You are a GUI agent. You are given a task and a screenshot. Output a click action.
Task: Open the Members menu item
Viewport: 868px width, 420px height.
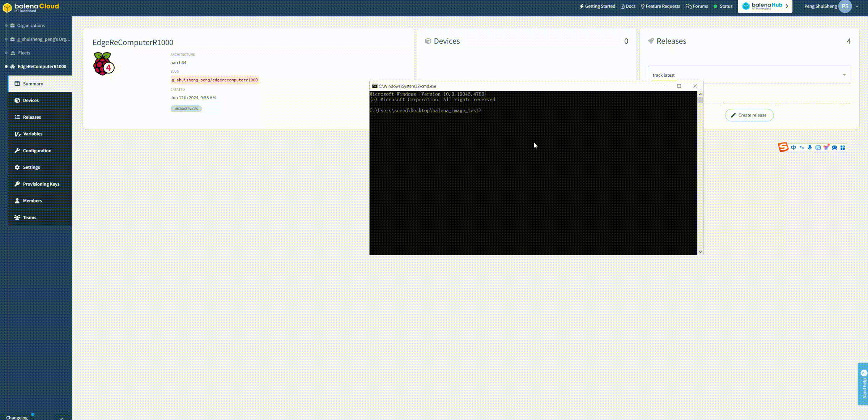click(40, 201)
